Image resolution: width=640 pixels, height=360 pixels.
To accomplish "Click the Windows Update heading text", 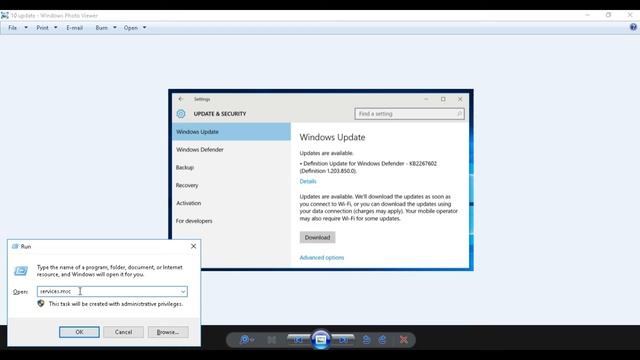I will click(332, 137).
